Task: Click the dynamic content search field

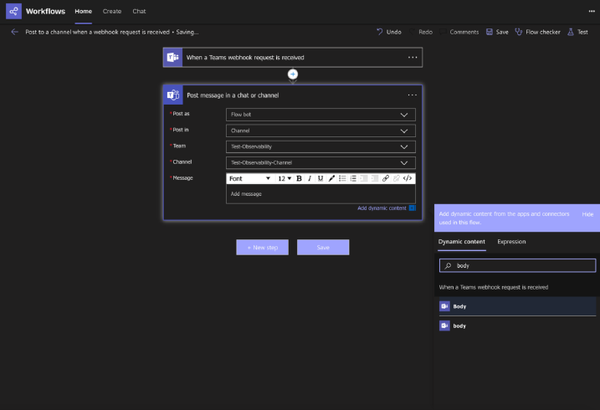Action: 518,266
